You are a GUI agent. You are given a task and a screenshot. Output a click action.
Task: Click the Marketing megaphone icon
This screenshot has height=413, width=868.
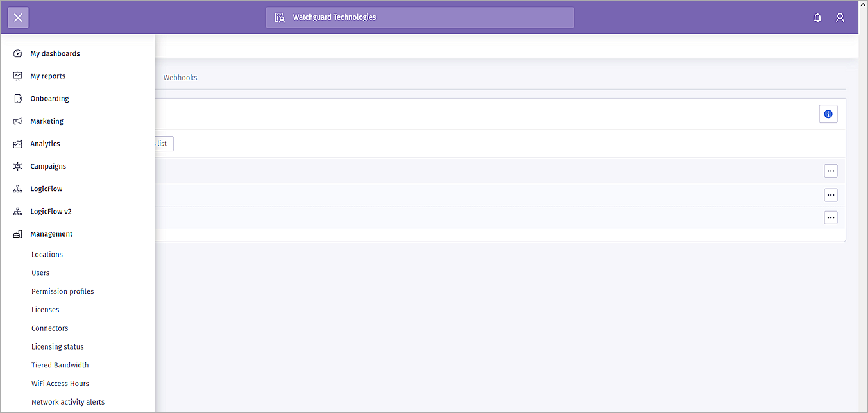17,121
